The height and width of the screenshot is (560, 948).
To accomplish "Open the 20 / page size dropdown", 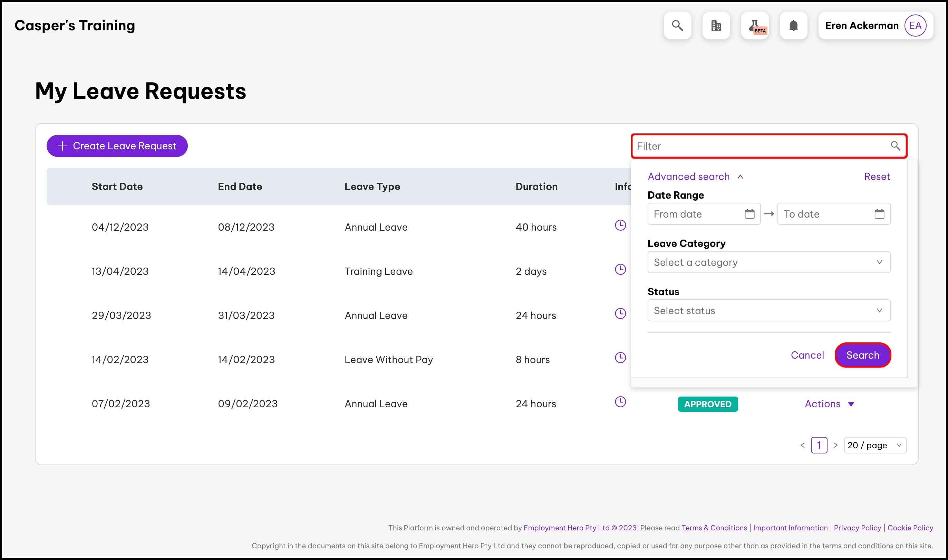I will click(x=875, y=445).
